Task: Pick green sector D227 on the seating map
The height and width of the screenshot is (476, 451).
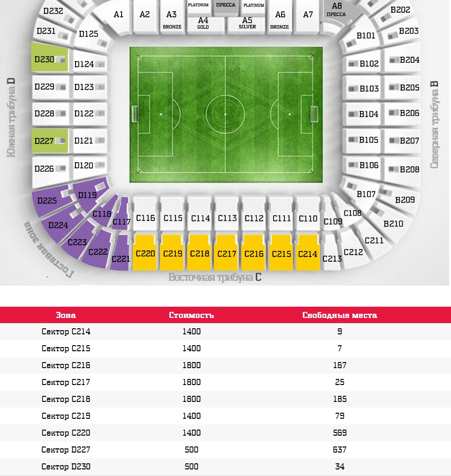Action: point(49,140)
